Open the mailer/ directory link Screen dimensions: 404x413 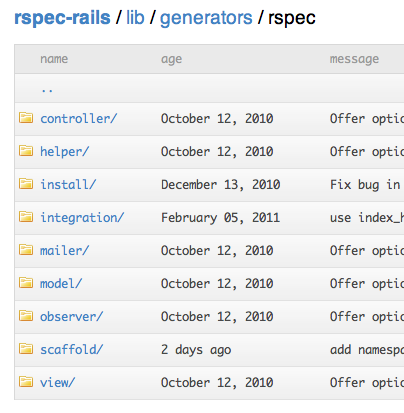[x=65, y=250]
